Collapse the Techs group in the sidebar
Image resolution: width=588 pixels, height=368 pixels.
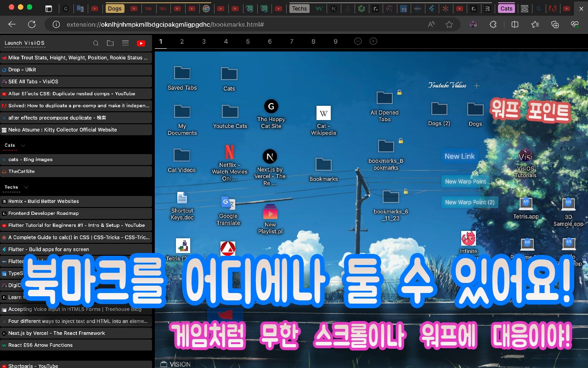[x=26, y=187]
